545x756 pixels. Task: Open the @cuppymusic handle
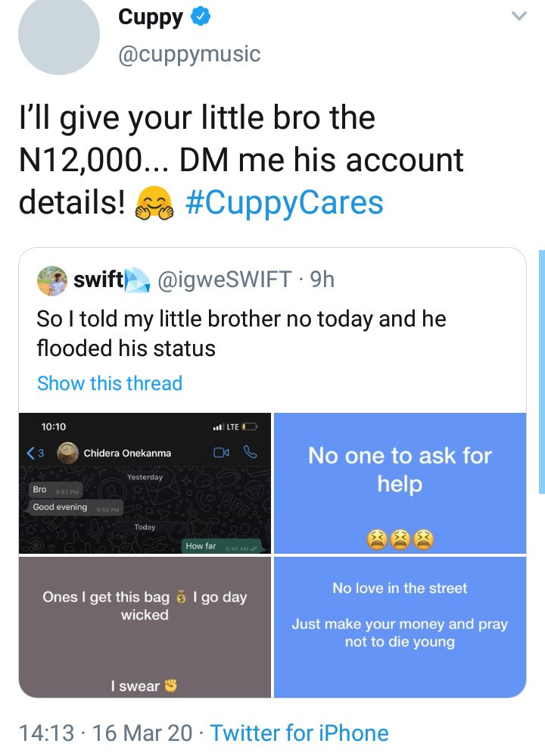click(x=189, y=54)
